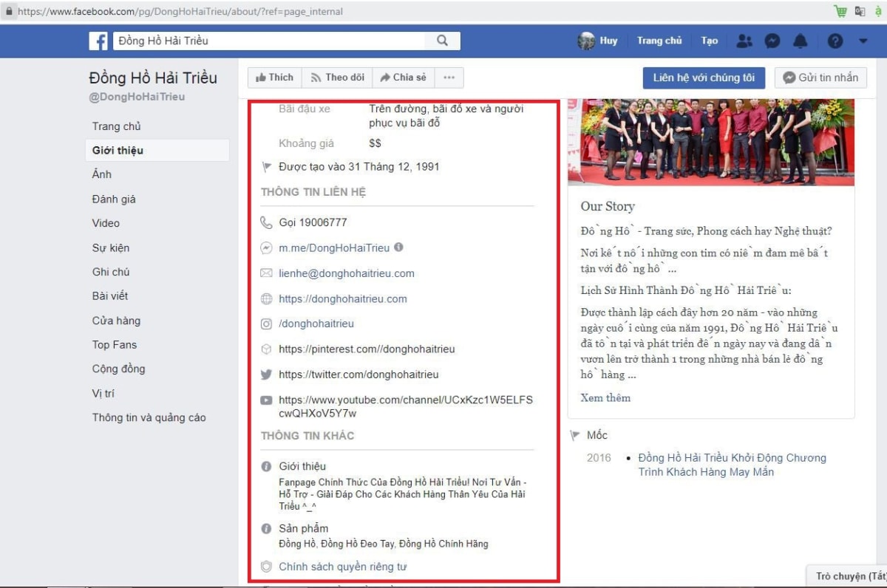This screenshot has width=887, height=588.
Task: Open the pinterest.com//donghohaitrieu link
Action: point(367,349)
